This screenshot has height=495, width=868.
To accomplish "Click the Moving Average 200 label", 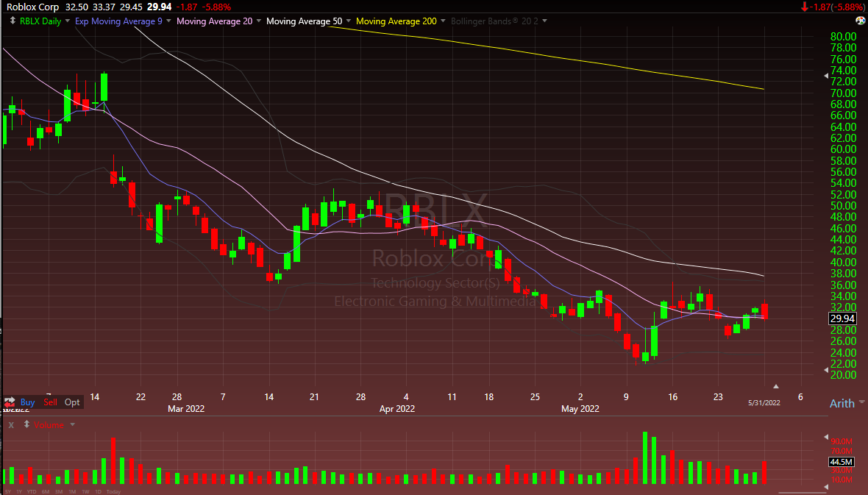I will coord(396,21).
